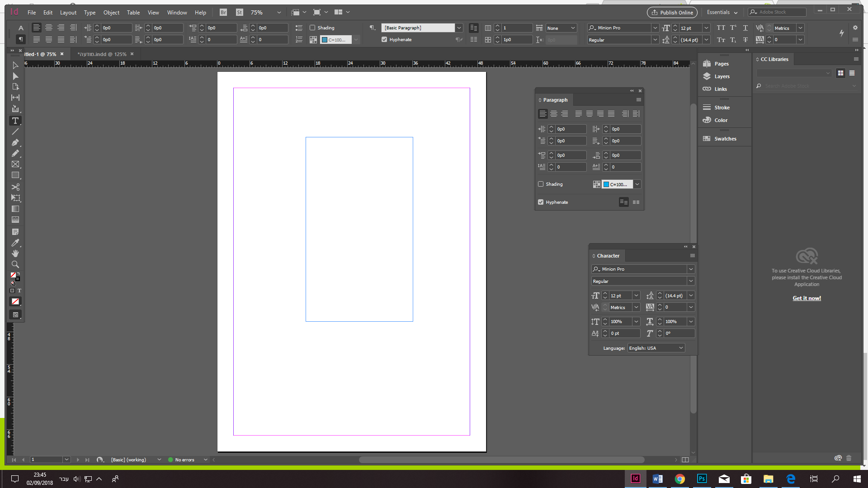Open the Swatches panel
This screenshot has height=488, width=868.
click(725, 139)
